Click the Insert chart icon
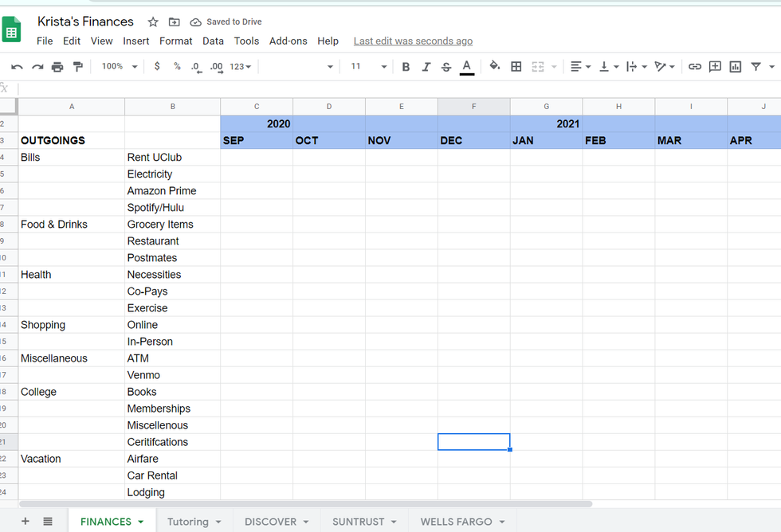This screenshot has height=532, width=781. [x=736, y=67]
